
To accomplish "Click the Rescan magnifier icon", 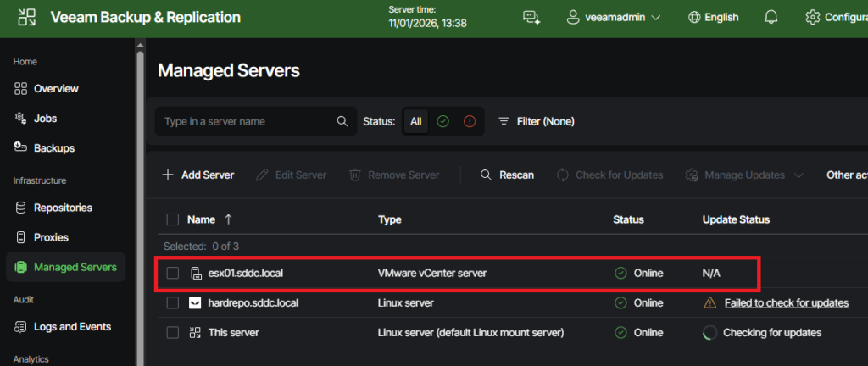I will pyautogui.click(x=486, y=175).
